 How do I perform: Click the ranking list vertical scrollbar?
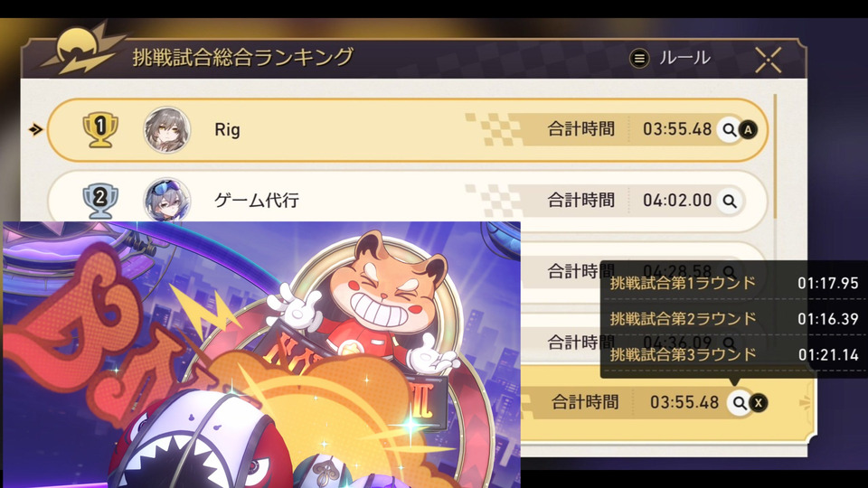pyautogui.click(x=775, y=156)
